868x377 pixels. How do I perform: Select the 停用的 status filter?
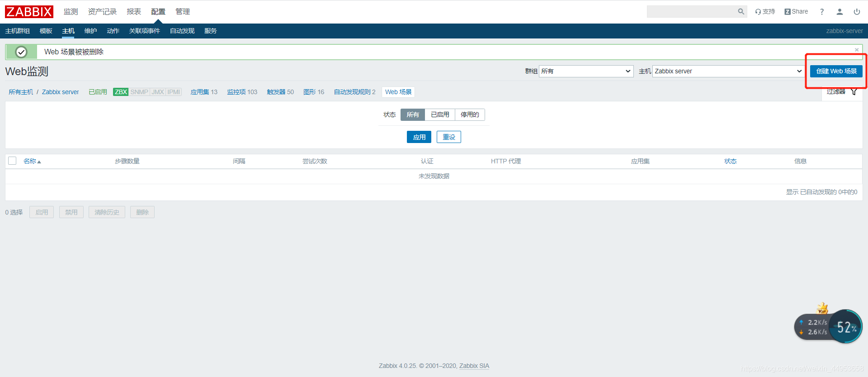tap(470, 115)
